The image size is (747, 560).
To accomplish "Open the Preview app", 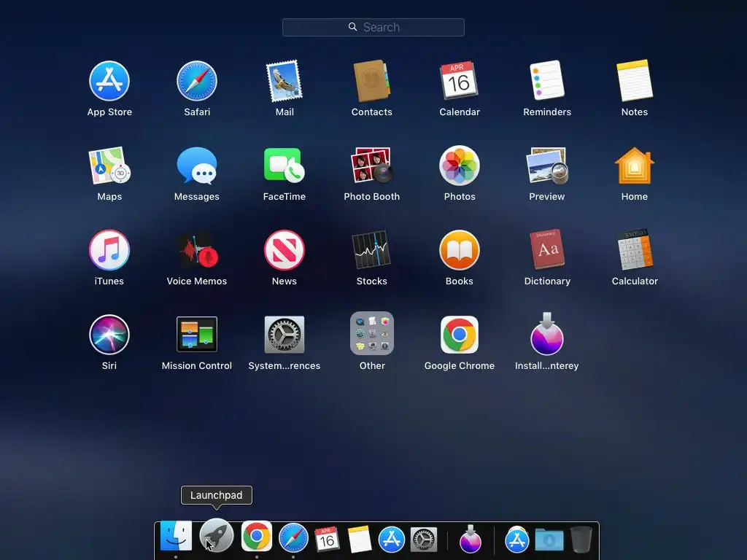I will pyautogui.click(x=547, y=166).
